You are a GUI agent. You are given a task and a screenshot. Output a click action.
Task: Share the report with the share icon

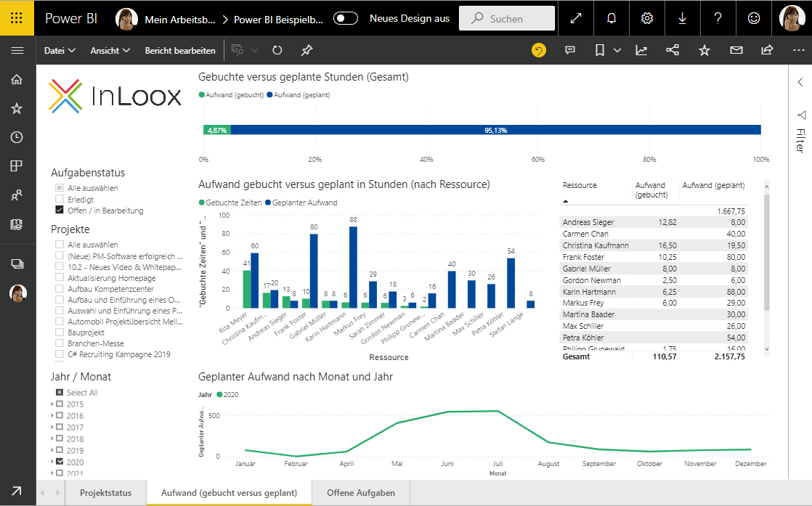click(767, 50)
